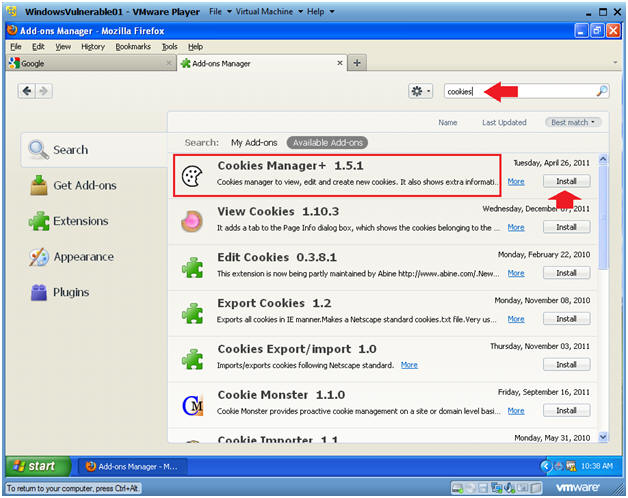Click the Windows start button
This screenshot has width=628, height=498.
pyautogui.click(x=39, y=466)
